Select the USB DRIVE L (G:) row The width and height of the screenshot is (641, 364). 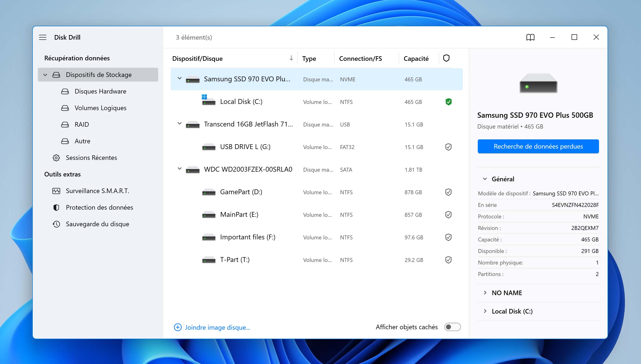[317, 147]
